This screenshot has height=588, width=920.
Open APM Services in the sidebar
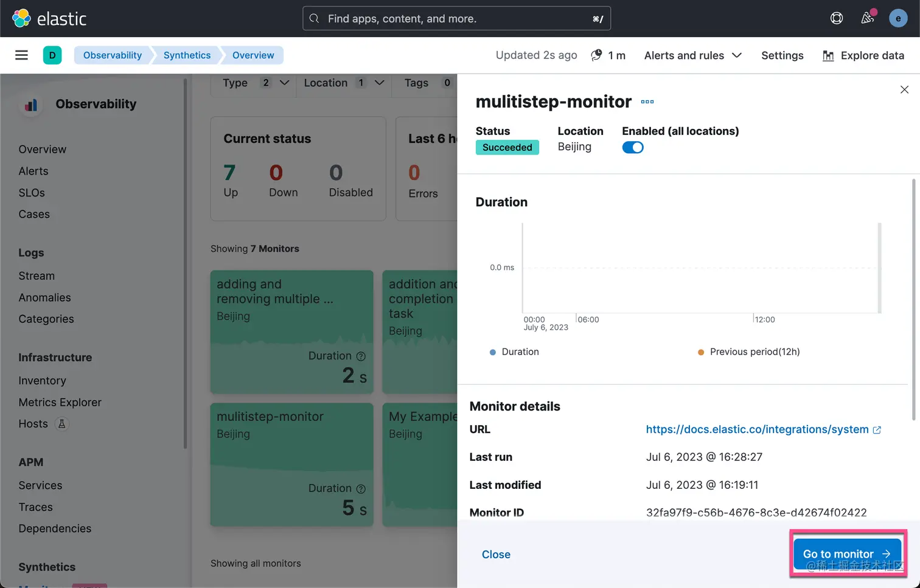[40, 485]
